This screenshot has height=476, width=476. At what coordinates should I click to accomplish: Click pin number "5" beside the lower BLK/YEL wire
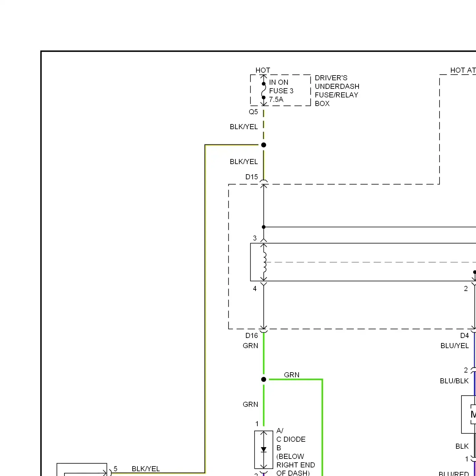pos(116,469)
